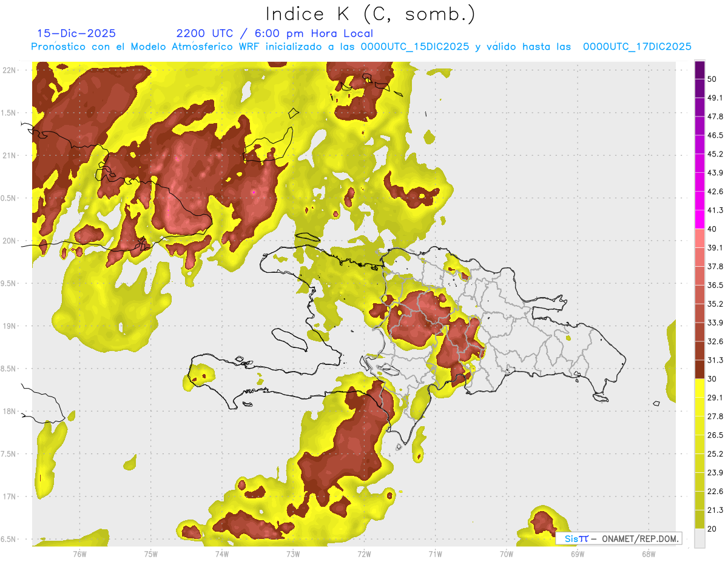The height and width of the screenshot is (562, 728).
Task: Click the '47.8' color scale label
Action: [x=715, y=116]
